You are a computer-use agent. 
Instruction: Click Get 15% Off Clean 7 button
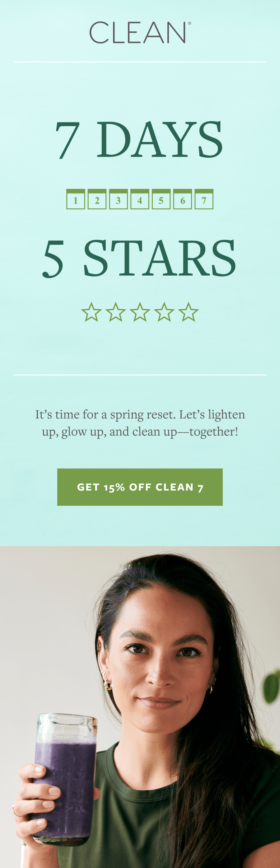140,487
